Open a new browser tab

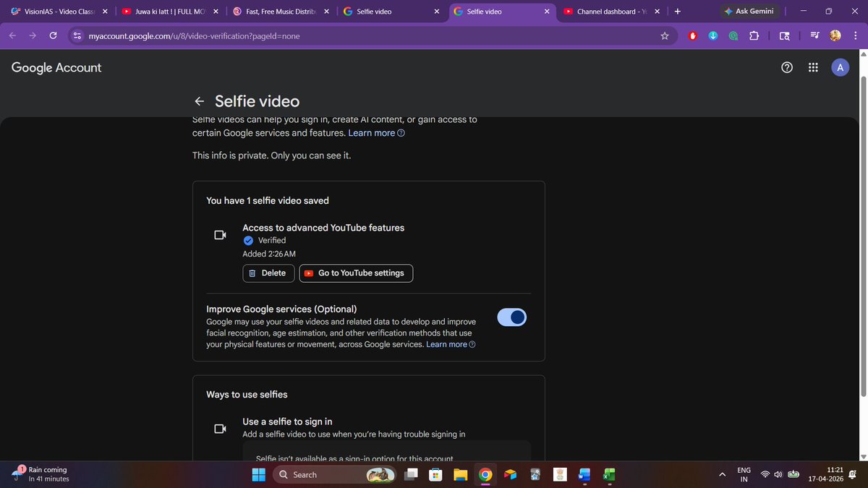coord(677,12)
